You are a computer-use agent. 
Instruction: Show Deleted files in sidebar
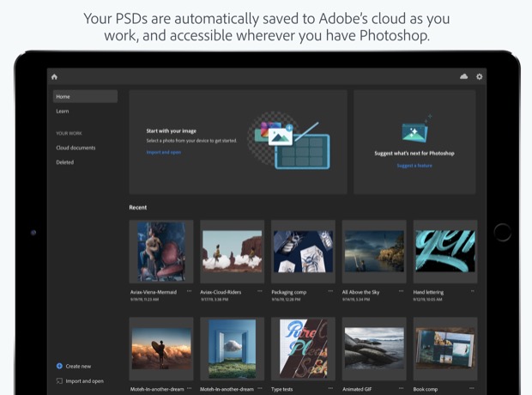click(65, 162)
